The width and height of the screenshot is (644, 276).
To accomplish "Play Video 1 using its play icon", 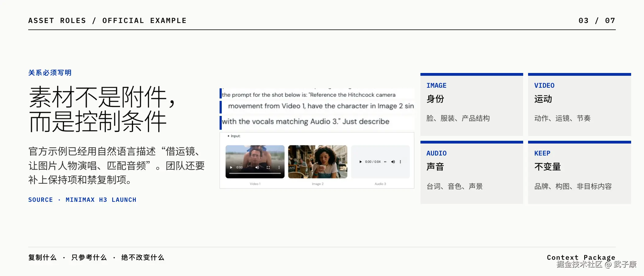I will [x=231, y=167].
